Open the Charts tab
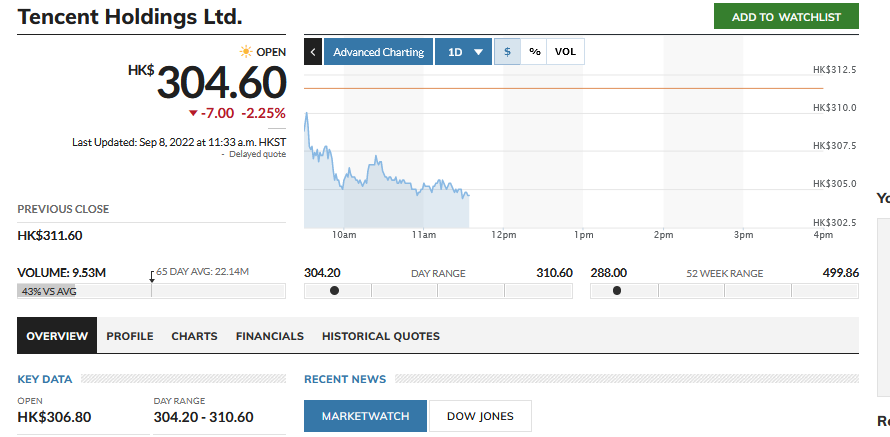The width and height of the screenshot is (890, 437). tap(195, 336)
